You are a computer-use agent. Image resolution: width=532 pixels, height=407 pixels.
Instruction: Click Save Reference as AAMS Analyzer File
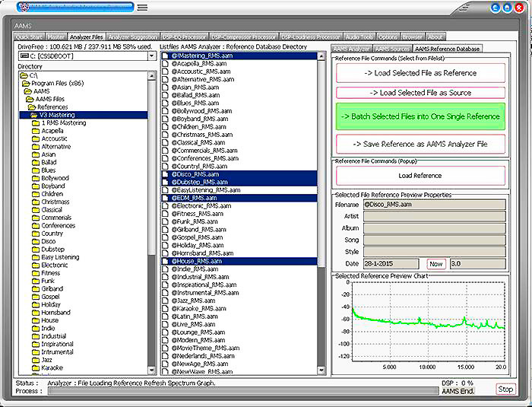point(420,144)
